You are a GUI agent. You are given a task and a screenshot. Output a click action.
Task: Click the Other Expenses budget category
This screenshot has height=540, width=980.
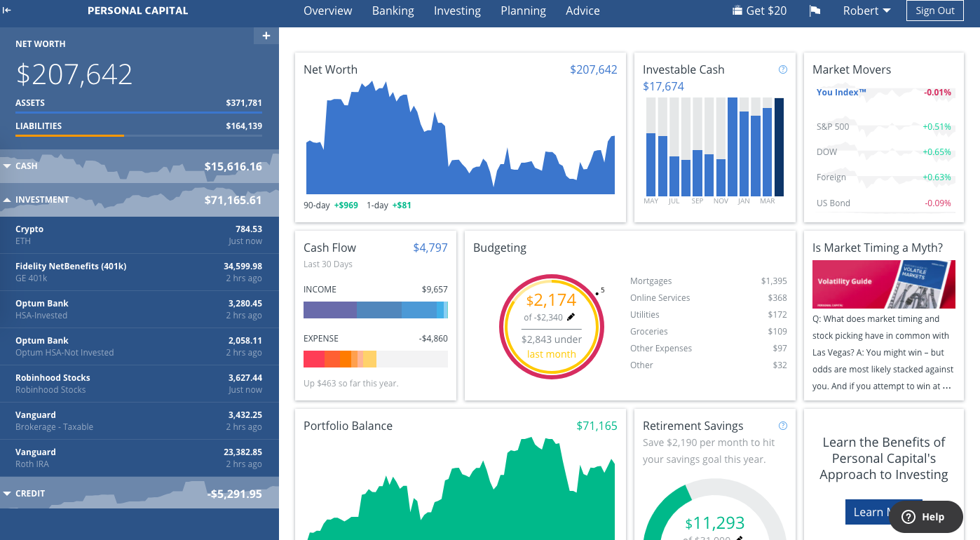709,349
